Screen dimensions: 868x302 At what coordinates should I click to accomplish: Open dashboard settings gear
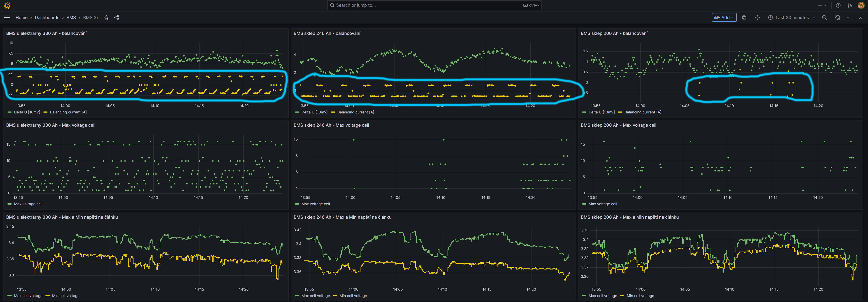757,18
